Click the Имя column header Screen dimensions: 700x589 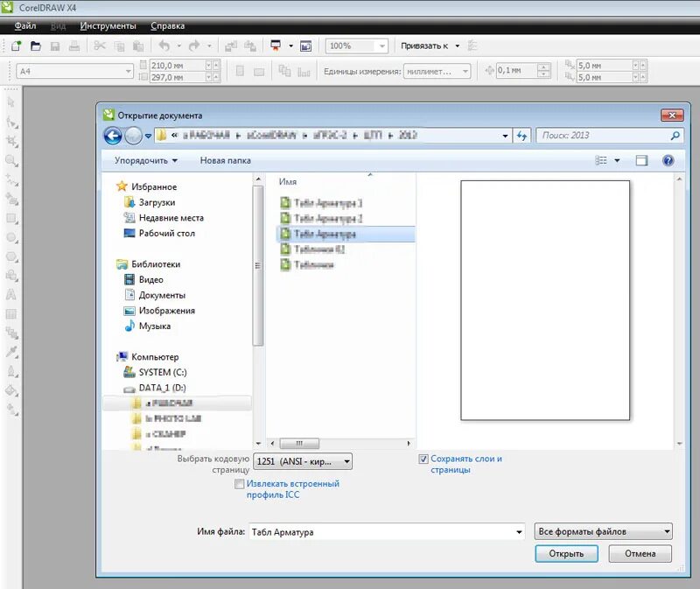point(288,182)
